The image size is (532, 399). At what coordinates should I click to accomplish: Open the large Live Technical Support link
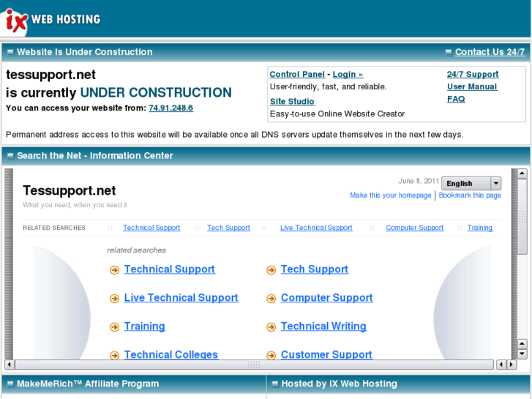click(181, 298)
